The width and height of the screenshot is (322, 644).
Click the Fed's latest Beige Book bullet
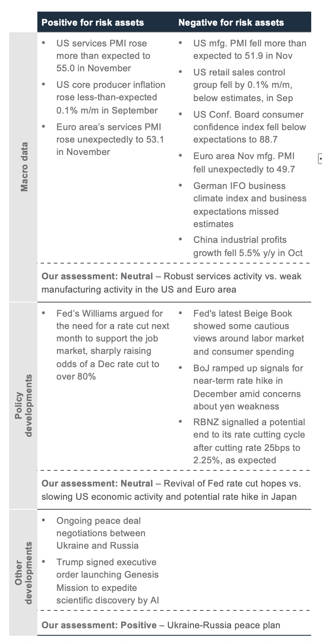click(248, 332)
